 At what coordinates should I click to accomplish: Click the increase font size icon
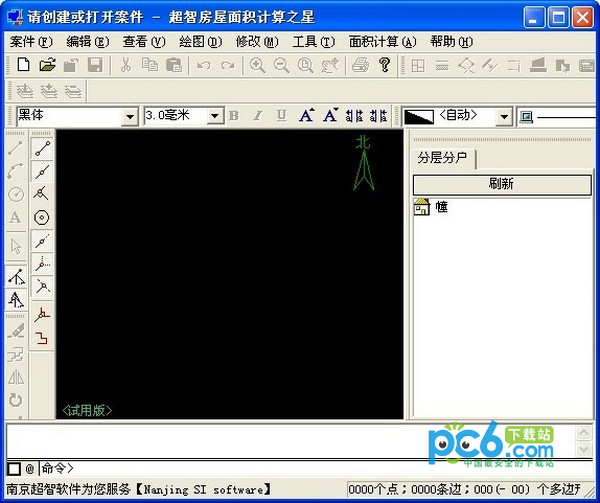click(x=307, y=115)
